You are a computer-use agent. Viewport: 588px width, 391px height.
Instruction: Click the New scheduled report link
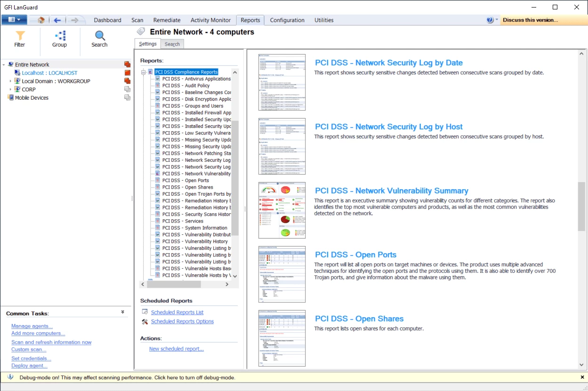pos(176,349)
